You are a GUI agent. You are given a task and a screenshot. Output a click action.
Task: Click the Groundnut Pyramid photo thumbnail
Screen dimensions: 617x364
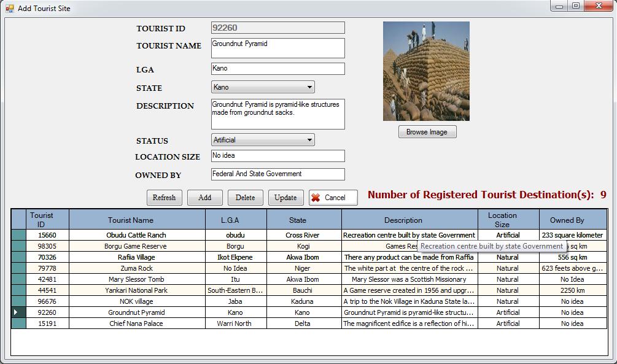[x=426, y=71]
